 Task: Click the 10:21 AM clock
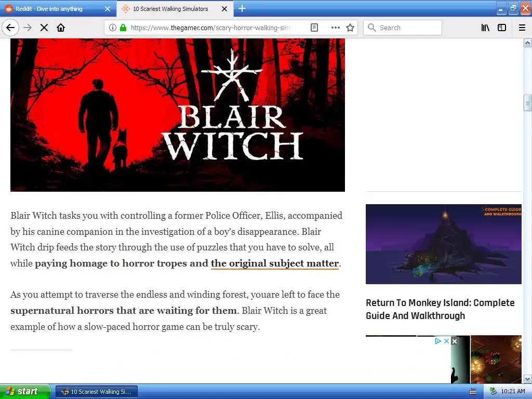click(x=513, y=391)
